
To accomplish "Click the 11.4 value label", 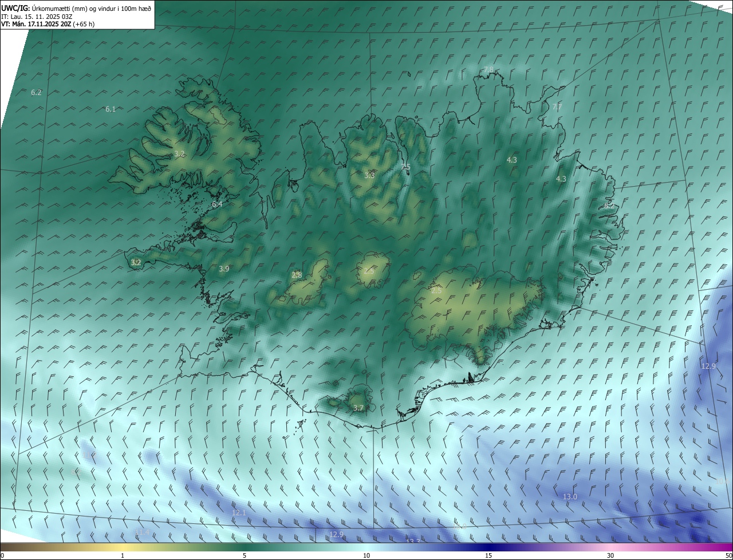I will tap(142, 532).
